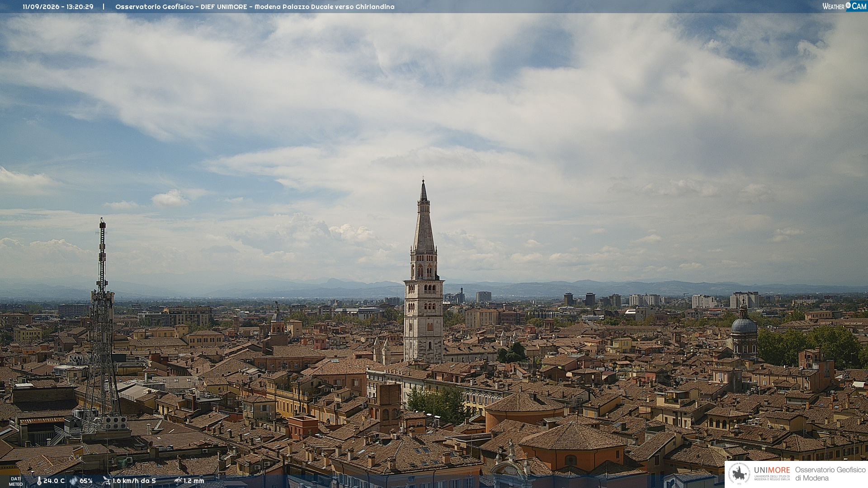
Task: Click the 11/09/2026 date timestamp
Action: 41,7
